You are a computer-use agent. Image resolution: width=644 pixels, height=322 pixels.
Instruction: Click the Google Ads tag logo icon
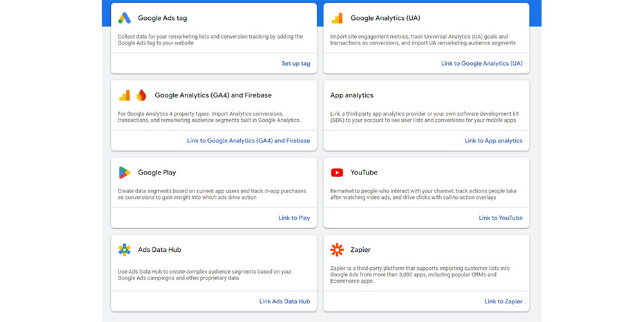click(124, 18)
